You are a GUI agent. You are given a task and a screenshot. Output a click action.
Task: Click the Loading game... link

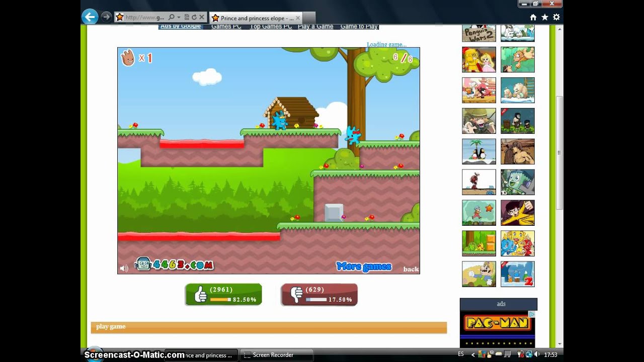pos(386,44)
